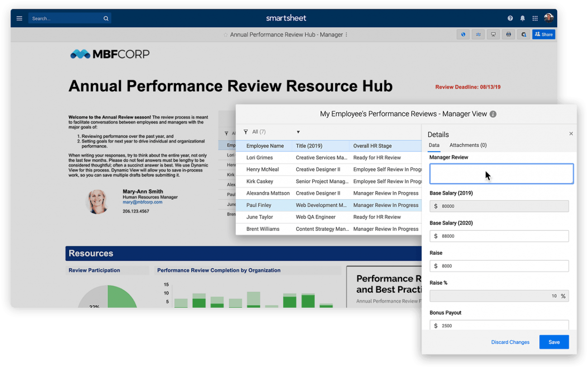Switch to the Data tab

[x=434, y=145]
